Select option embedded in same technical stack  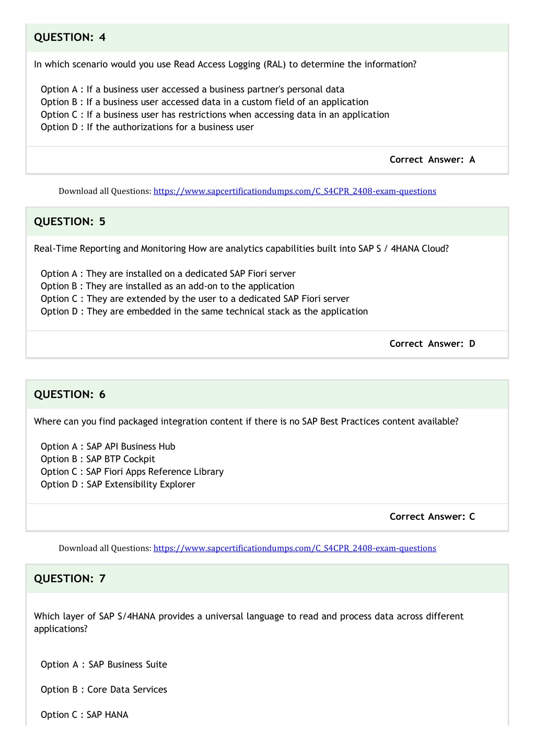click(204, 311)
